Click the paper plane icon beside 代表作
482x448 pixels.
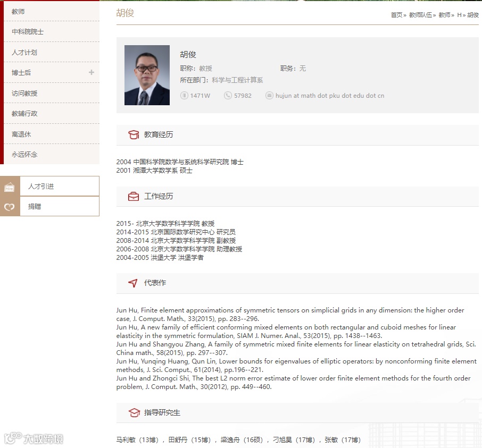point(133,283)
